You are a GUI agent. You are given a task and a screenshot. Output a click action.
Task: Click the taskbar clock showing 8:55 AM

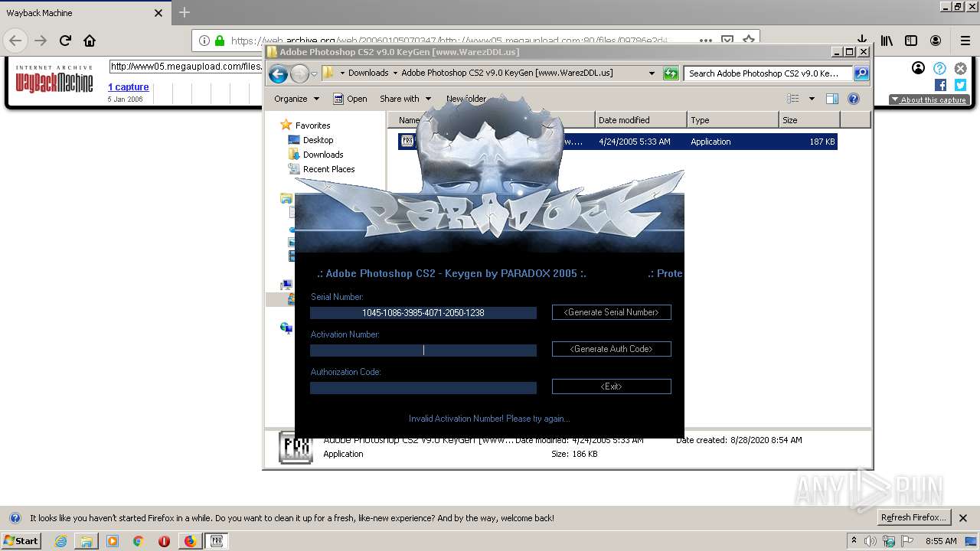coord(941,541)
